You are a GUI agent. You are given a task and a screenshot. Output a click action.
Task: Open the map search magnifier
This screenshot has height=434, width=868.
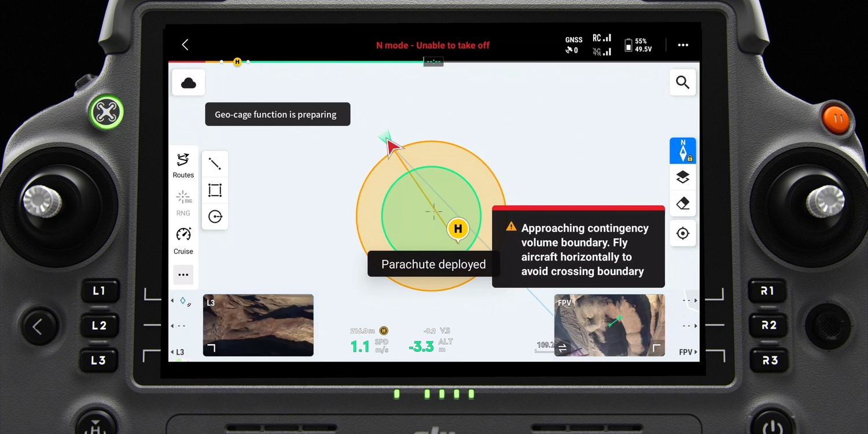(x=683, y=83)
